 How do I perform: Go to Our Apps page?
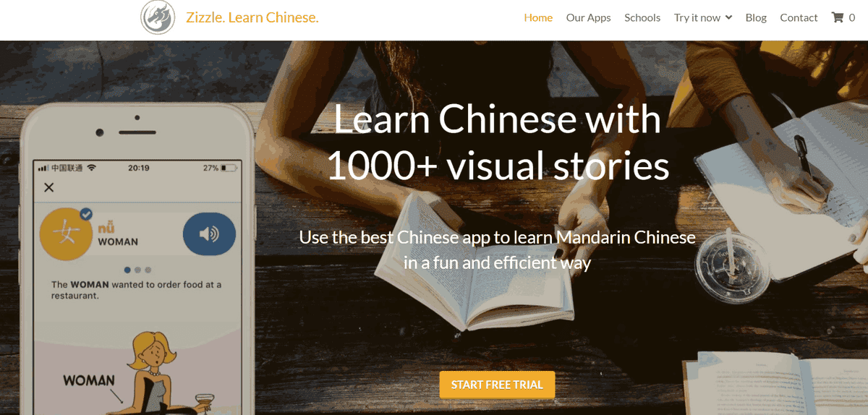[x=589, y=17]
